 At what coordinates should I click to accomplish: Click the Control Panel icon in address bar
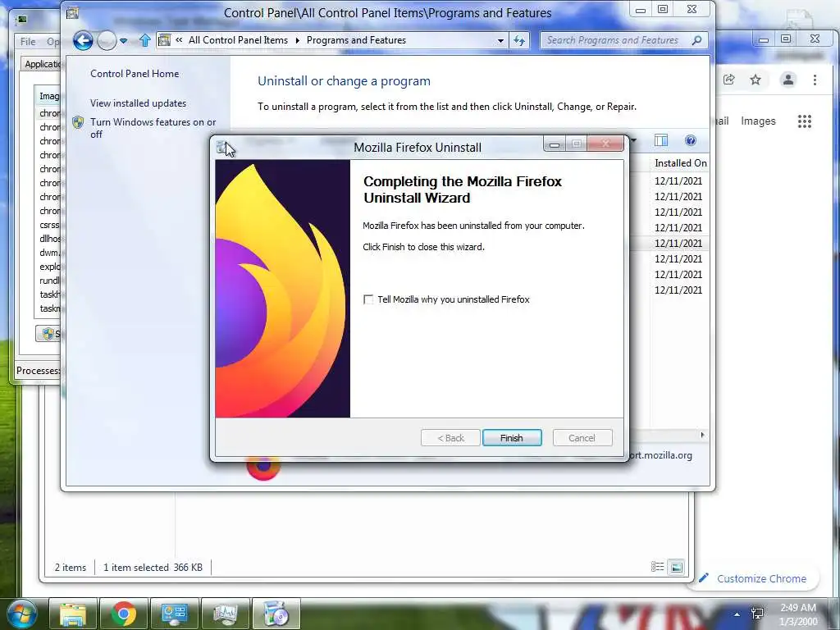(164, 40)
